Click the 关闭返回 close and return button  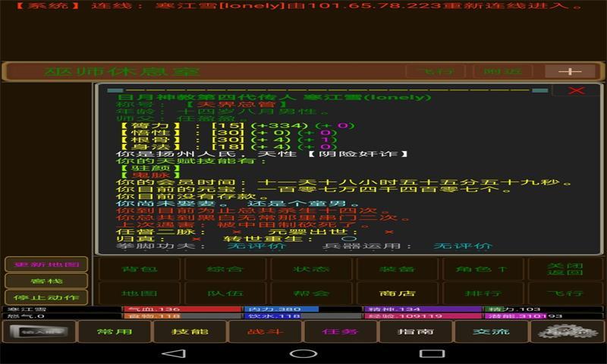(565, 269)
